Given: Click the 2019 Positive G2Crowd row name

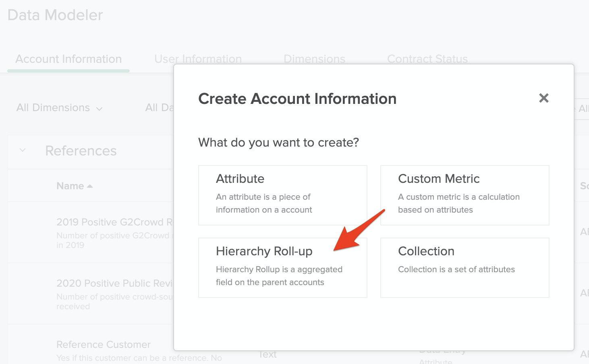Looking at the screenshot, I should point(115,222).
